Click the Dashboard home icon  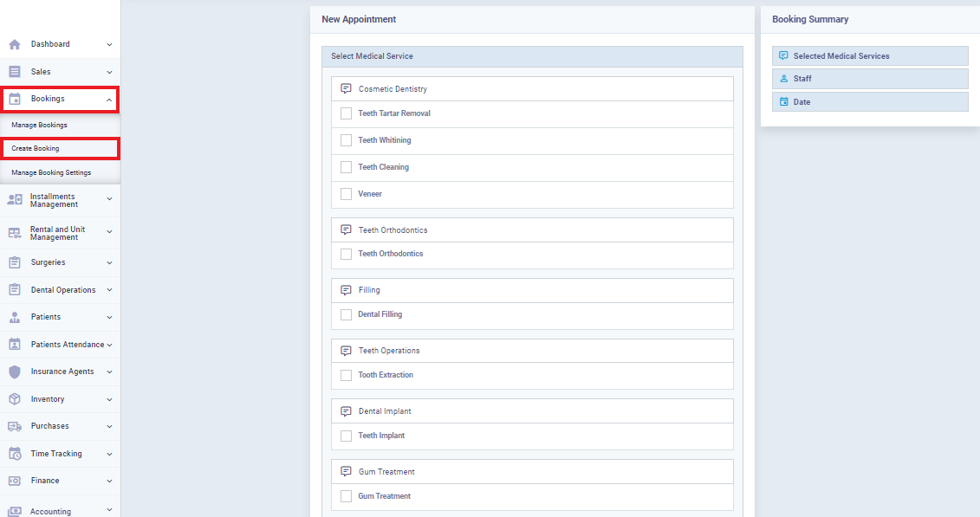pyautogui.click(x=15, y=44)
